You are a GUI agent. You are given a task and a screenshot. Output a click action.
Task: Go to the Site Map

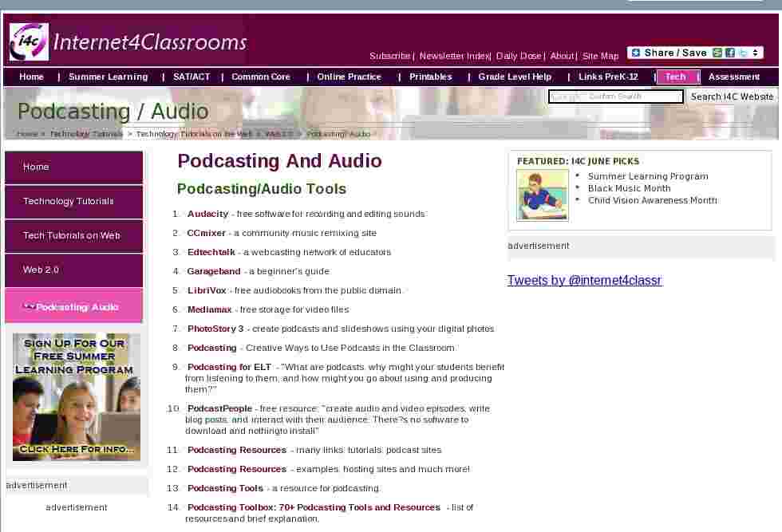click(600, 56)
